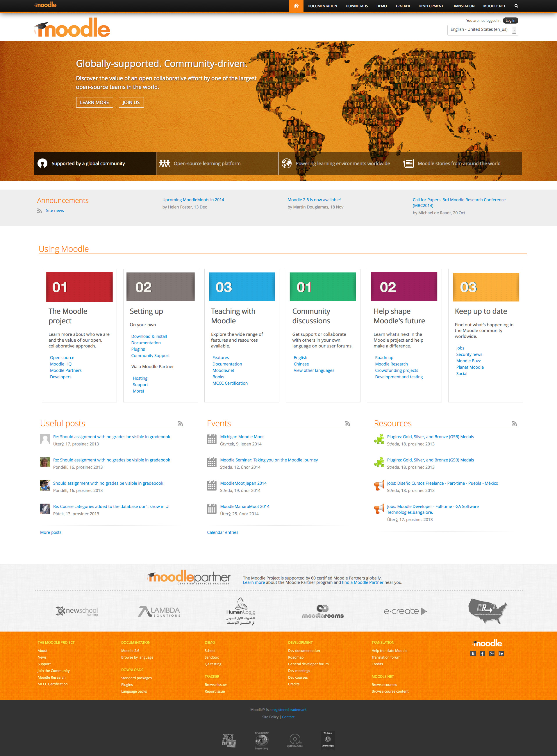This screenshot has height=756, width=557.
Task: Open the language selection dropdown
Action: point(483,30)
